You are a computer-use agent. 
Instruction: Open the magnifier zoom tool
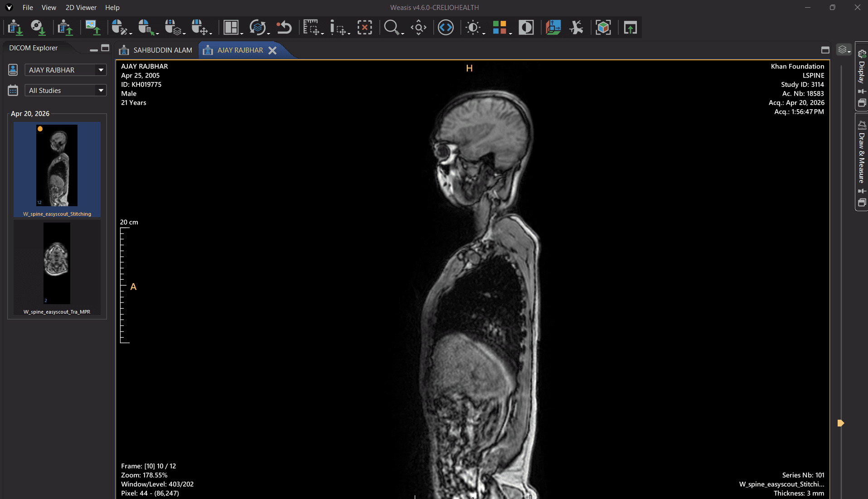point(393,28)
